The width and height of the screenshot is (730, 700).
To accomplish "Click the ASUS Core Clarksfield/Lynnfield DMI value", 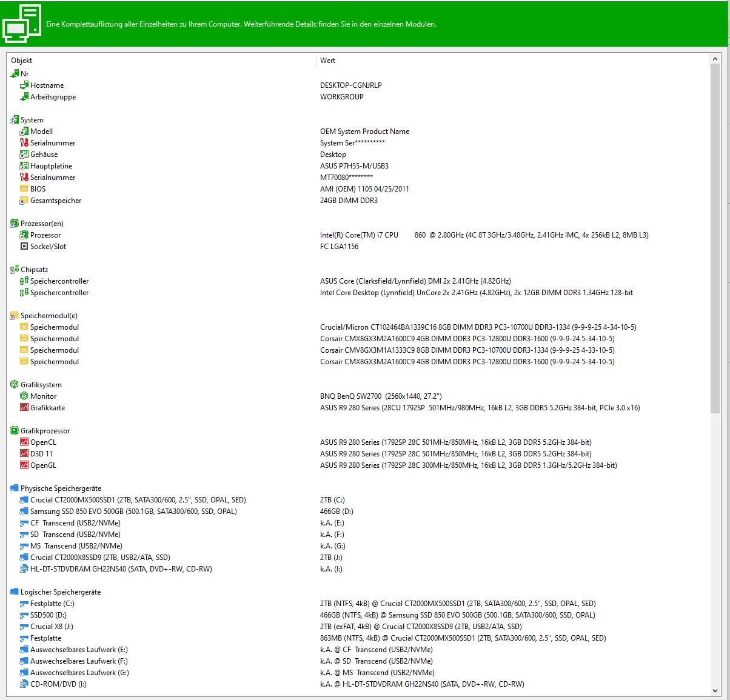I will 415,281.
